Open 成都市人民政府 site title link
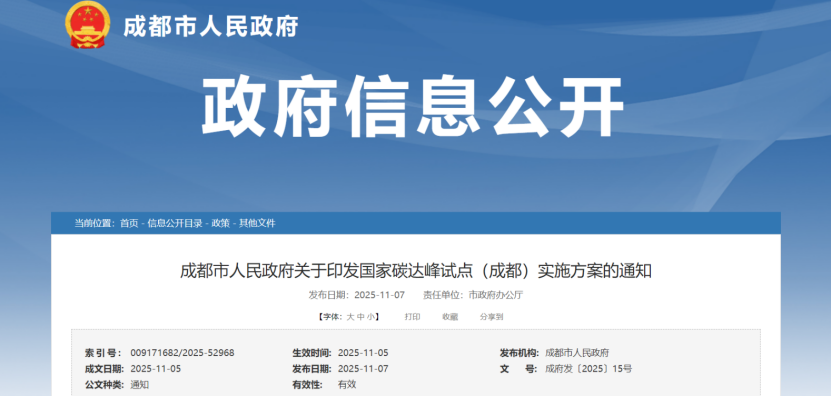Viewport: 831px width, 396px height. [x=211, y=26]
